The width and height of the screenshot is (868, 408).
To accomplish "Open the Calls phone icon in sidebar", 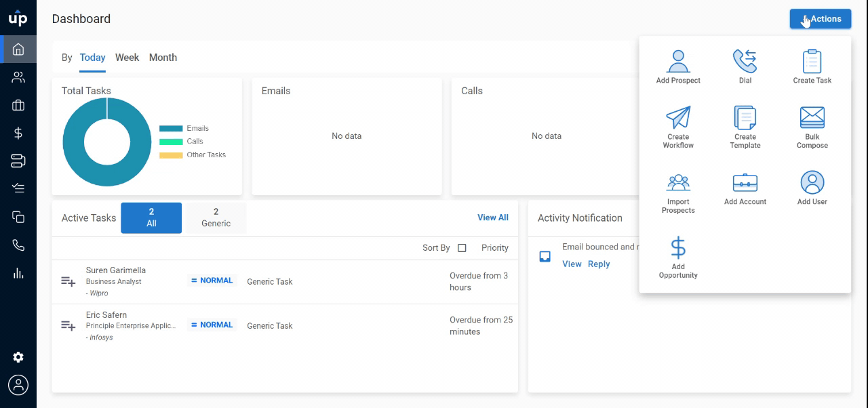I will (18, 245).
